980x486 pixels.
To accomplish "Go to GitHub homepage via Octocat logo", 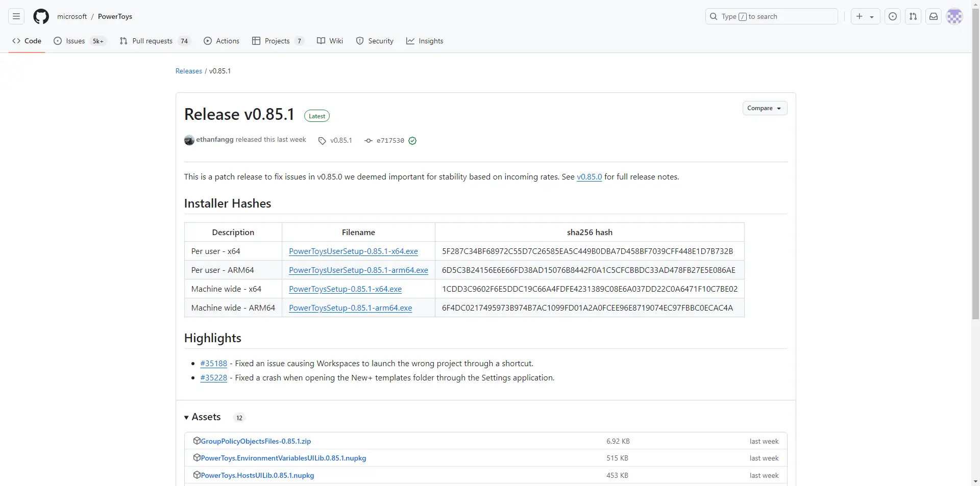I will click(41, 16).
